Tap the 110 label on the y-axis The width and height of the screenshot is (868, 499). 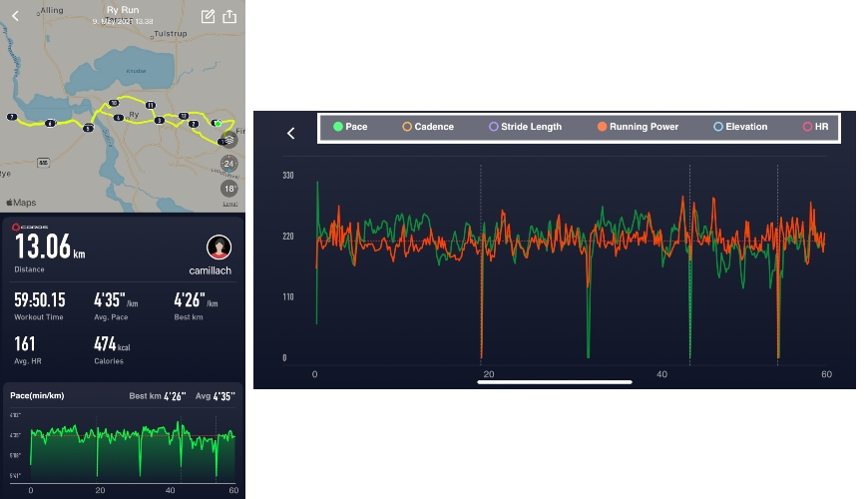(x=288, y=296)
